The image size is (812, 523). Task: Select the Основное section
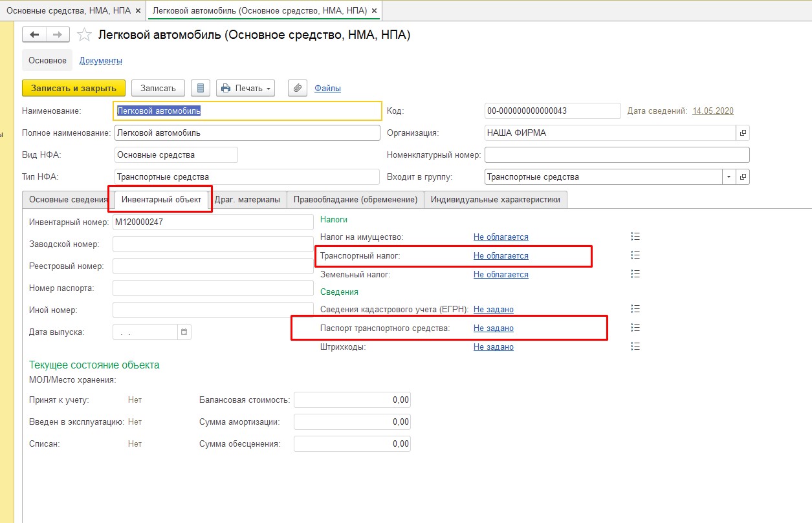47,60
